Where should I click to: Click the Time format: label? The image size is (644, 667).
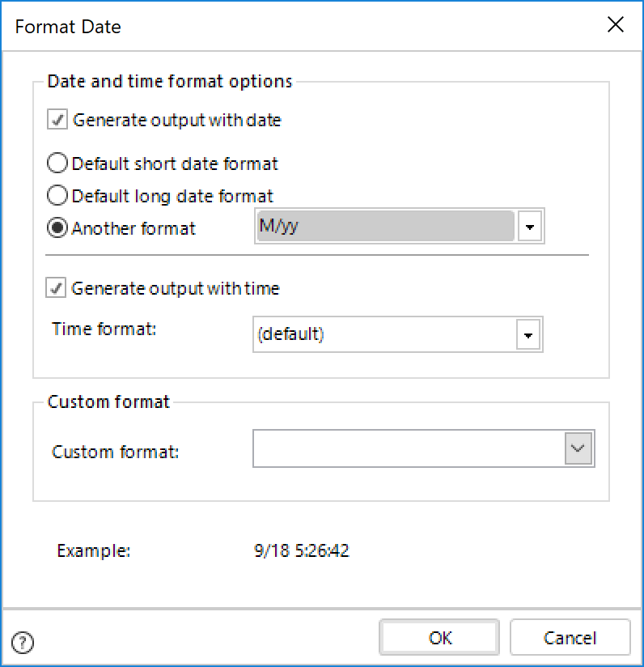104,329
